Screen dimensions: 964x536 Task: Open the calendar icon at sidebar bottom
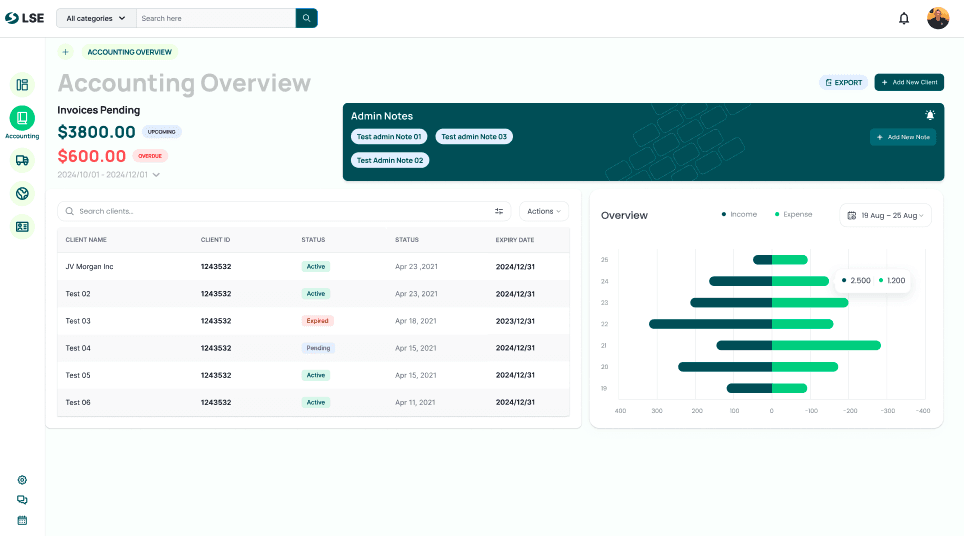point(22,520)
